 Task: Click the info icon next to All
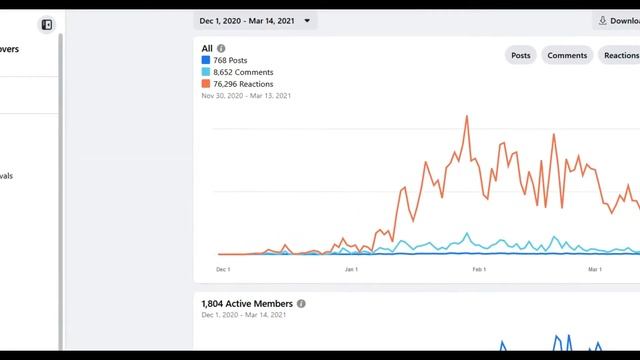[x=221, y=49]
